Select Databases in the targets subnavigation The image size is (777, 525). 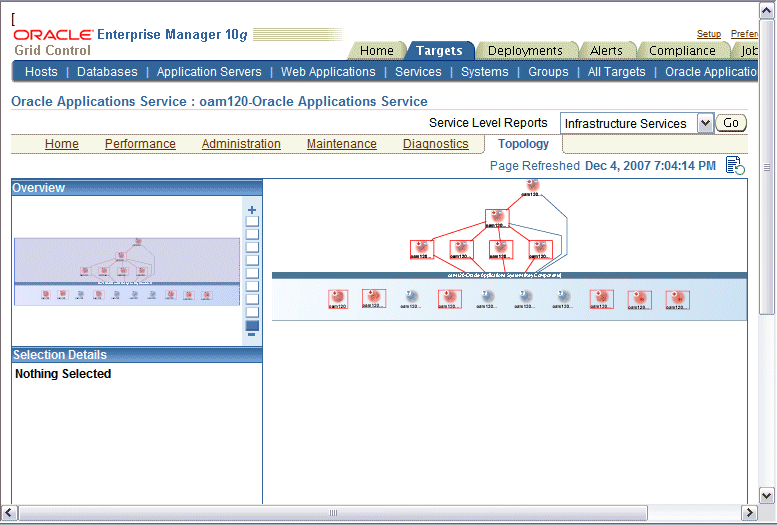(107, 72)
